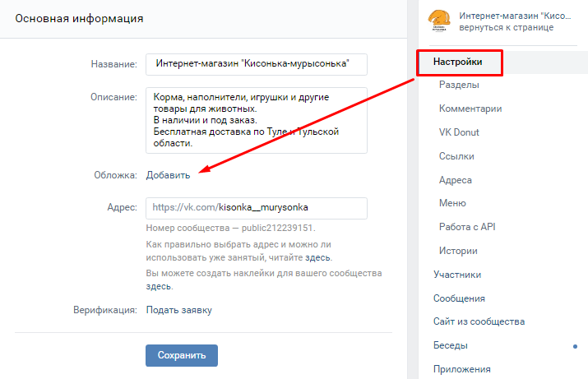Click the community avatar cat icon
588x379 pixels.
(439, 21)
